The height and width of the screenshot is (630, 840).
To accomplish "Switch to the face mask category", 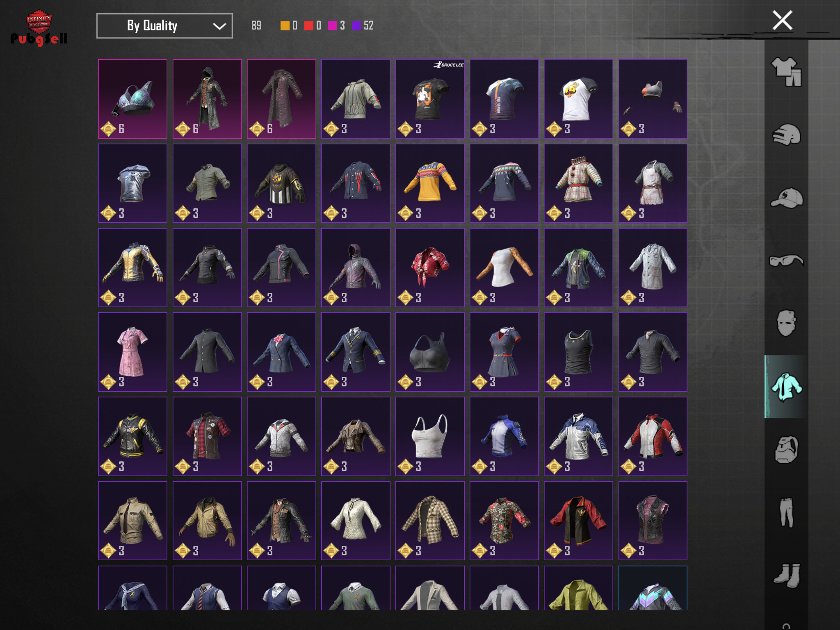I will pyautogui.click(x=786, y=323).
